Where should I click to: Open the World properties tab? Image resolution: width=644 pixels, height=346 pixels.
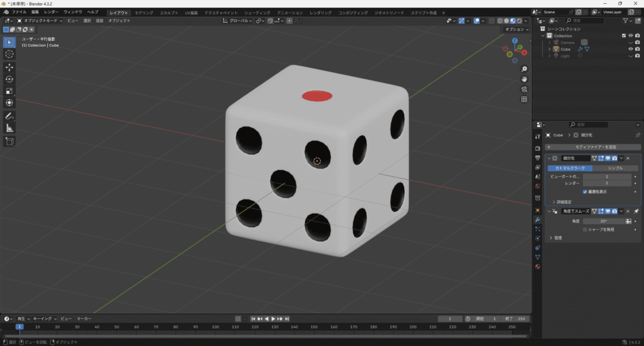coord(537,186)
